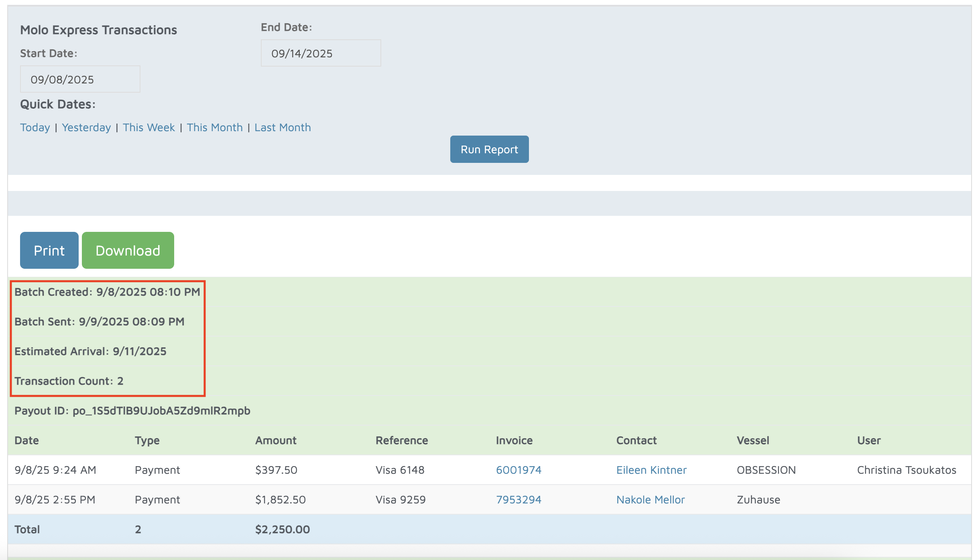Click the green Download button

(x=128, y=250)
